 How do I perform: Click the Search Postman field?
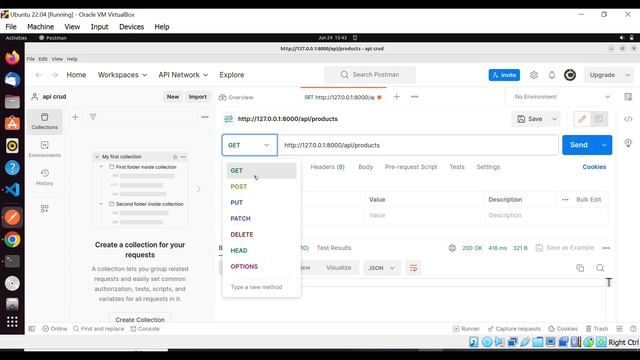point(370,75)
